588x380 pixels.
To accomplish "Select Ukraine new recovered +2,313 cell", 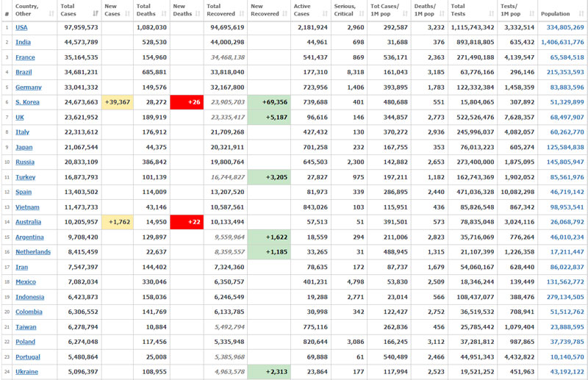I will coord(269,372).
